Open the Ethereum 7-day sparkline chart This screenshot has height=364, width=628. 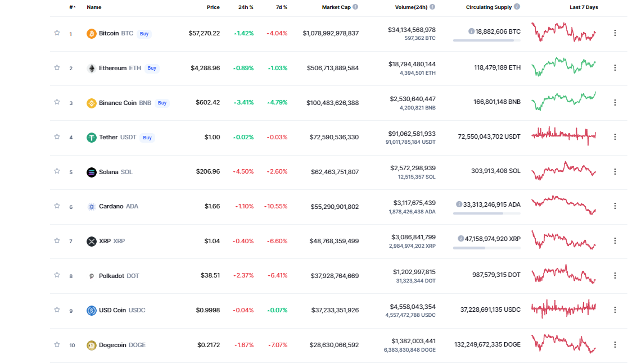pyautogui.click(x=563, y=67)
